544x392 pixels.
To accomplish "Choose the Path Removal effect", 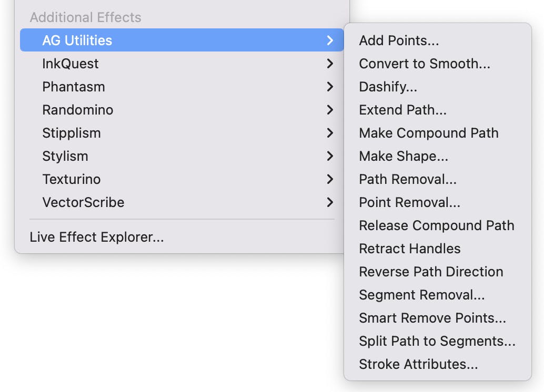I will [407, 179].
